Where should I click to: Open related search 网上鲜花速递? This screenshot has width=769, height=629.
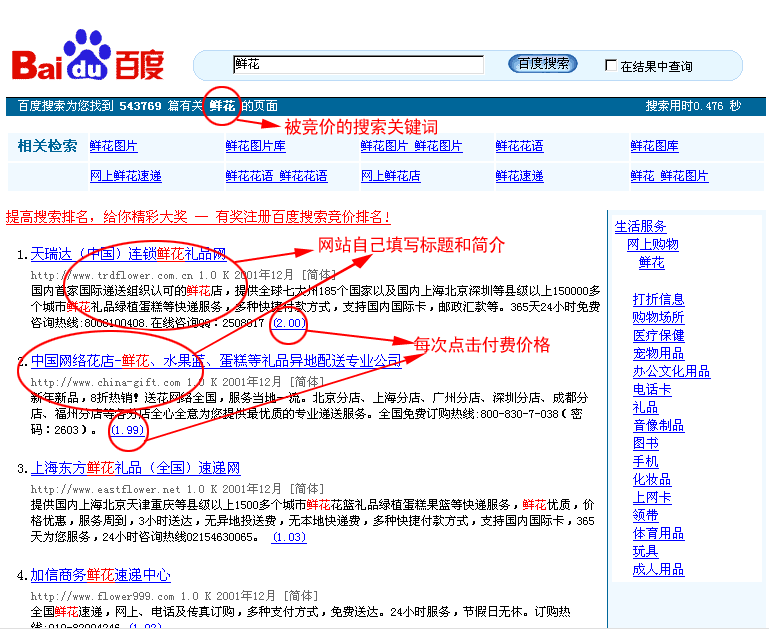[x=125, y=176]
